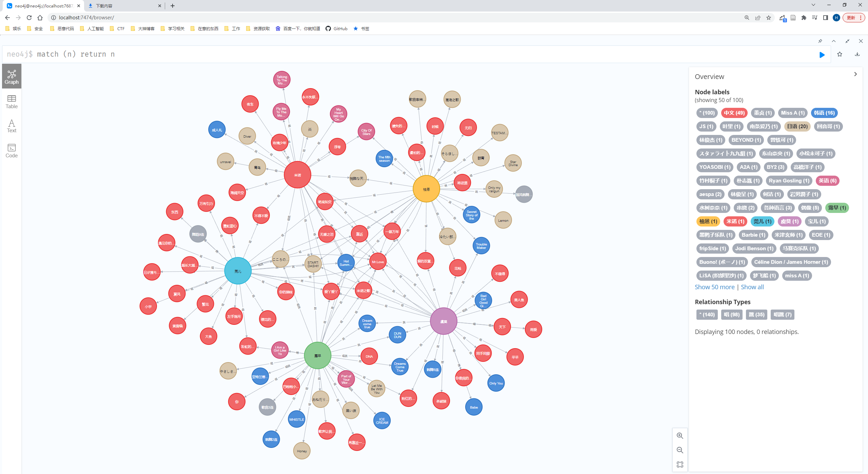Switch to Text result view

click(x=12, y=126)
